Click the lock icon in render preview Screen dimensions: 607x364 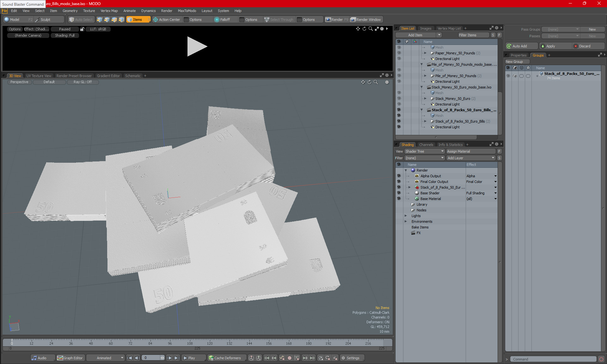click(x=82, y=29)
